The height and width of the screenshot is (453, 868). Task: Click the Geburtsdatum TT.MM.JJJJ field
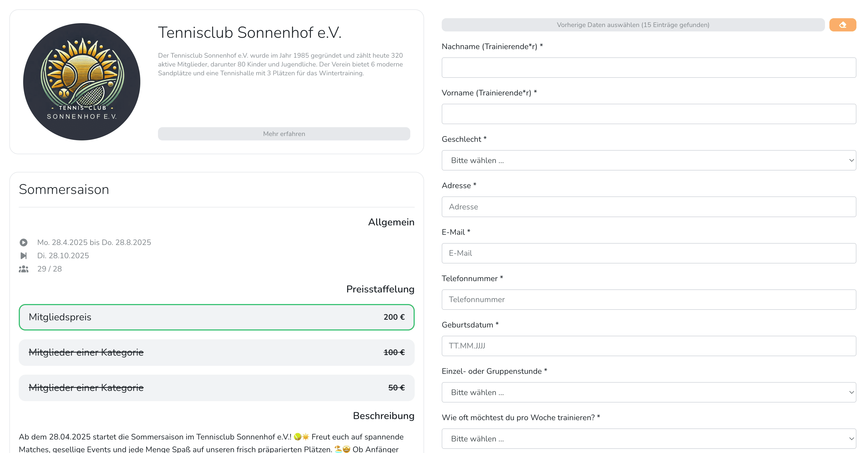point(649,346)
